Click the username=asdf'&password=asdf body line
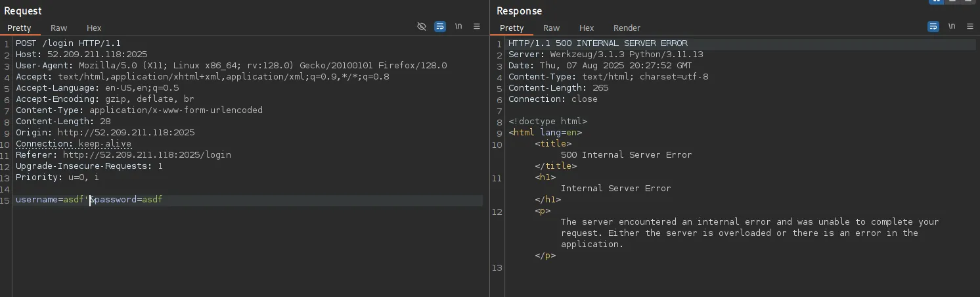This screenshot has height=297, width=980. tap(89, 200)
